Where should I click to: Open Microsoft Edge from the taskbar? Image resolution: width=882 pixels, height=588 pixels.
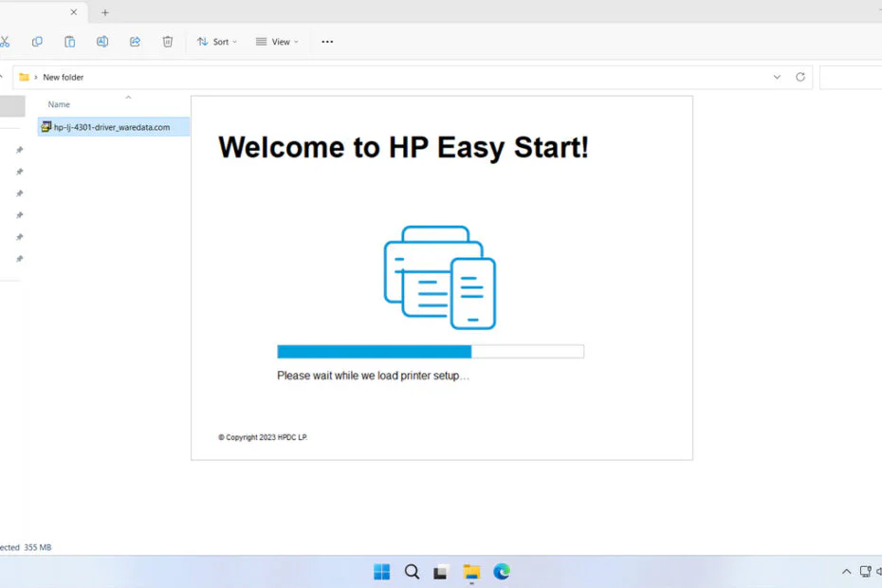pos(502,571)
